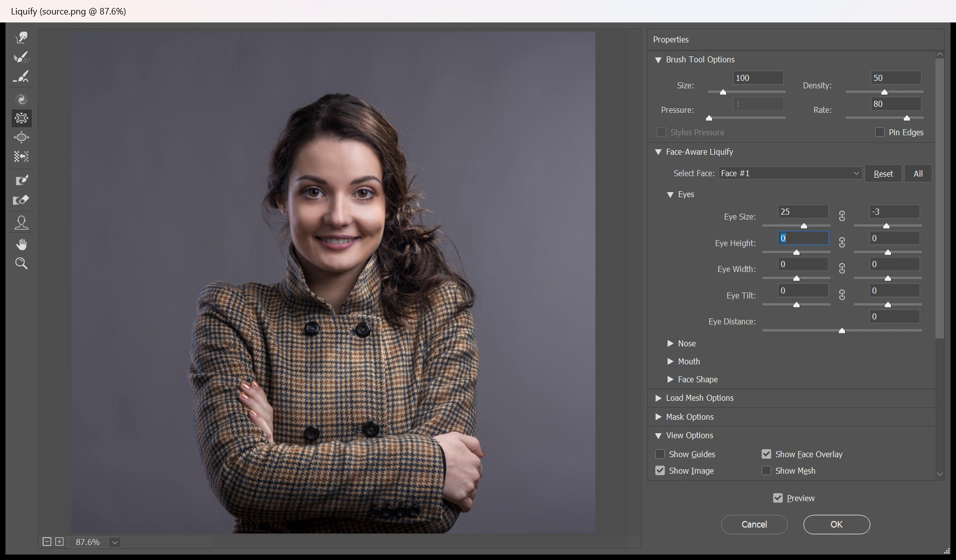
Task: Click the zoom in plus icon
Action: (59, 542)
